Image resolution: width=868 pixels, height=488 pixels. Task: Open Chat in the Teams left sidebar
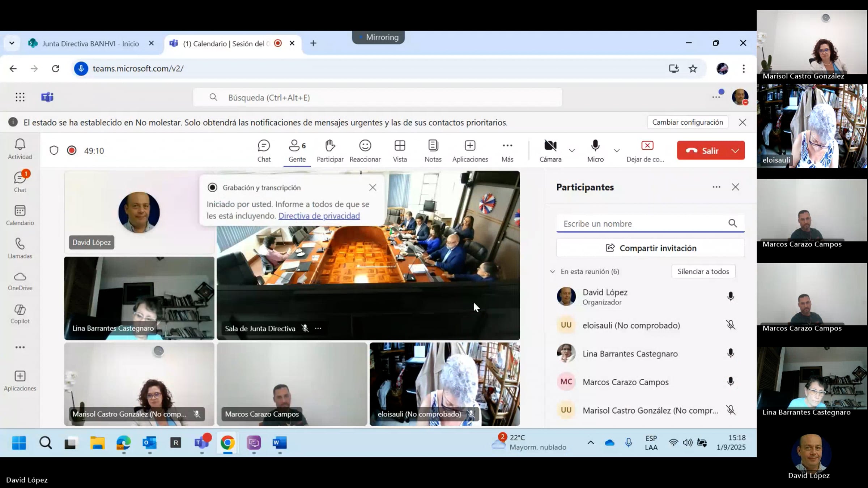tap(20, 182)
